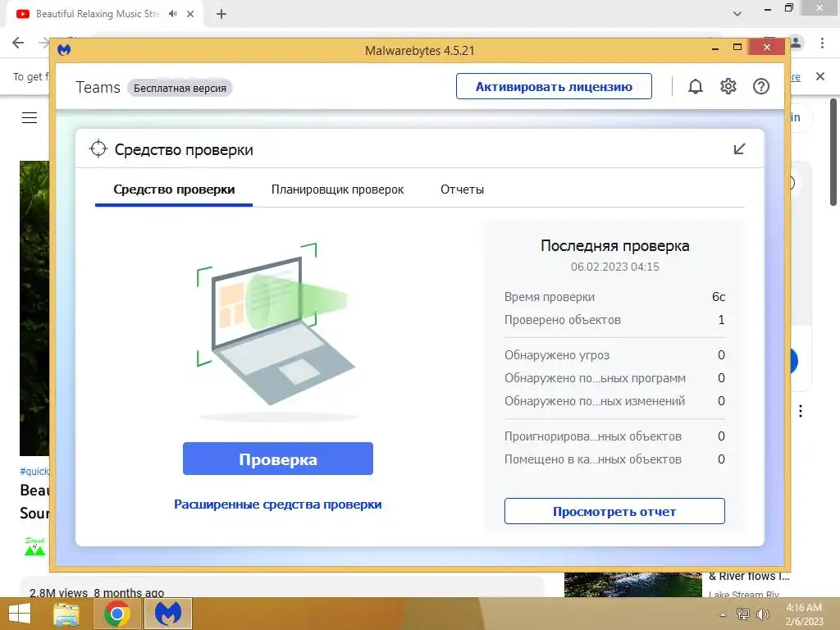
Task: Click Malwarebytes taskbar icon
Action: pyautogui.click(x=167, y=614)
